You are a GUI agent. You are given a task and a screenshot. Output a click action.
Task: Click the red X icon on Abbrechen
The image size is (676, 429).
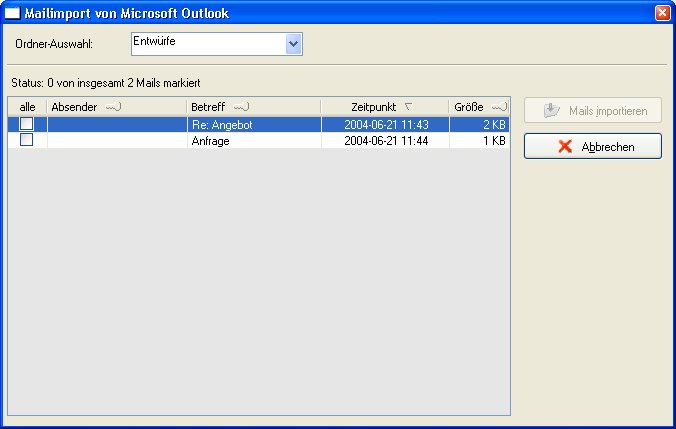(565, 146)
